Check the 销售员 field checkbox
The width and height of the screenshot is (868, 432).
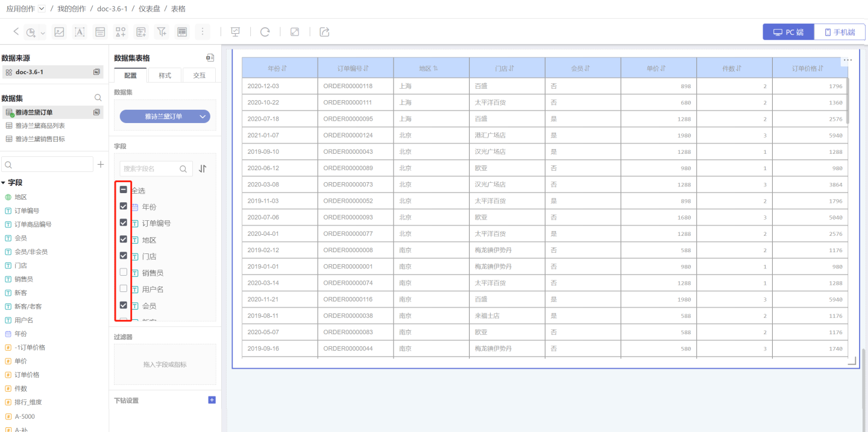click(124, 272)
